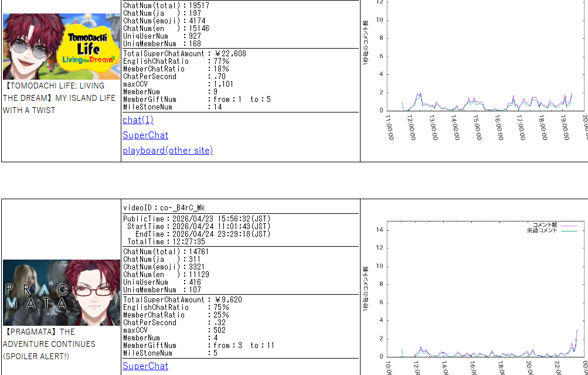
Task: Click maxCCV value 502
Action: 220,330
